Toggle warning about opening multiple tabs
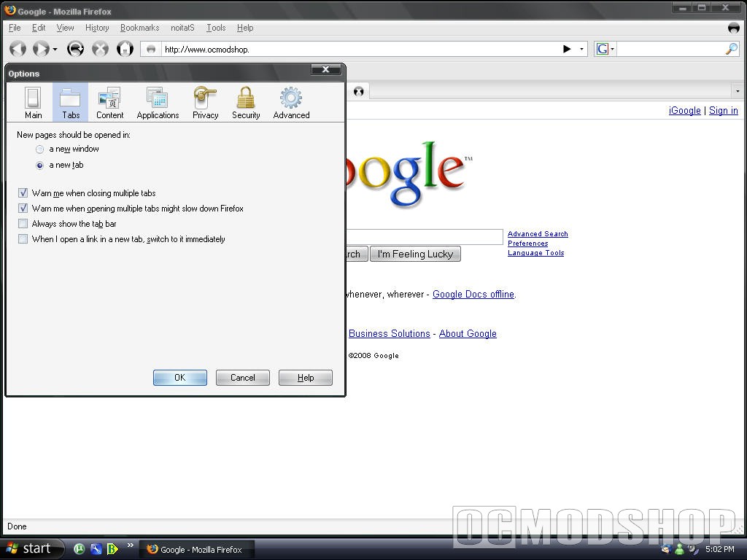747x560 pixels. click(x=23, y=208)
